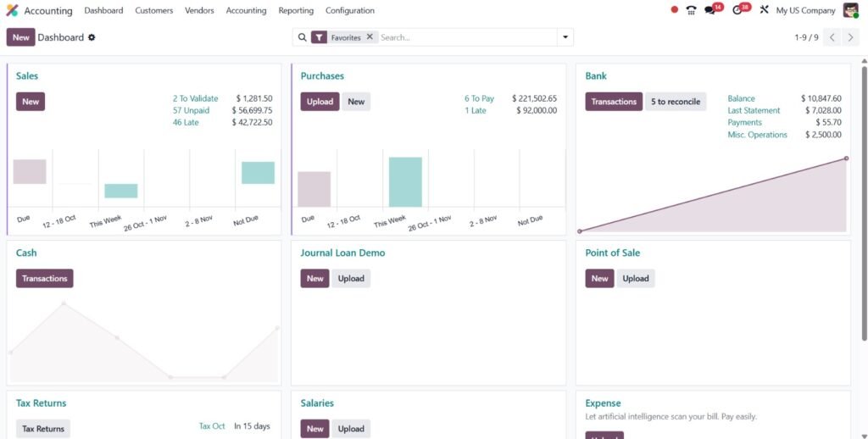Click the 5 to reconcile button
The height and width of the screenshot is (439, 868).
pos(676,102)
